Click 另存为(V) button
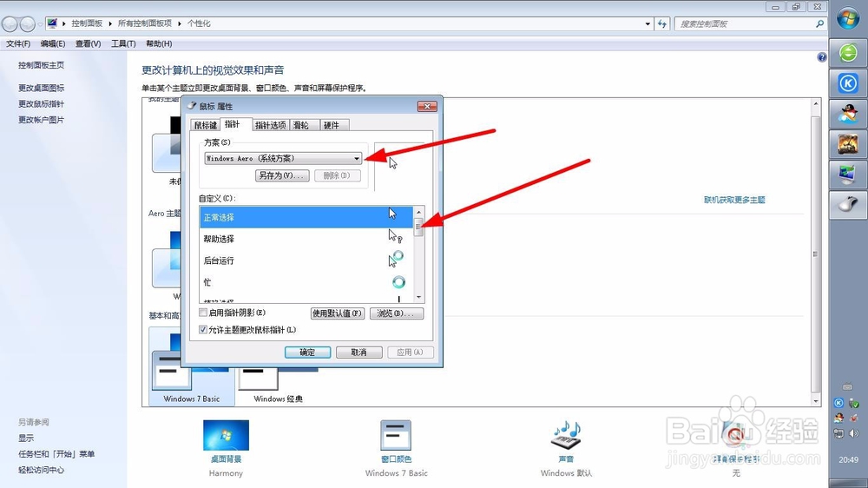The image size is (868, 488). click(282, 175)
